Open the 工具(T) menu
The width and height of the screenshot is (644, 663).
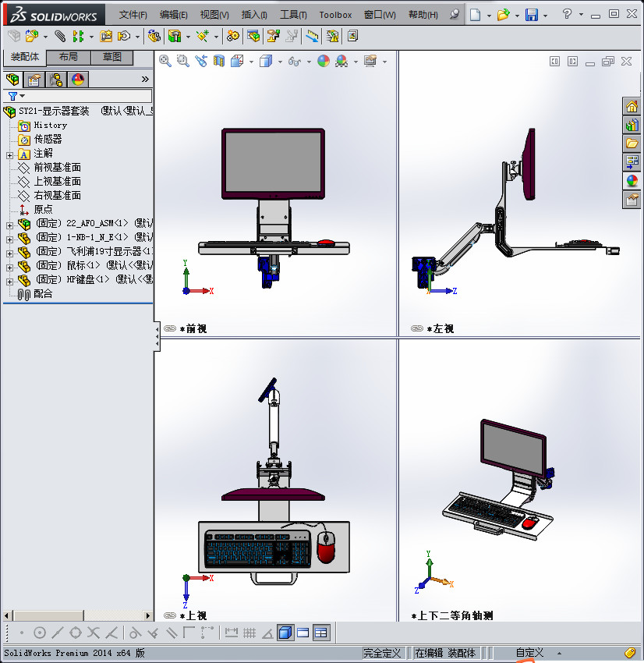coord(293,15)
